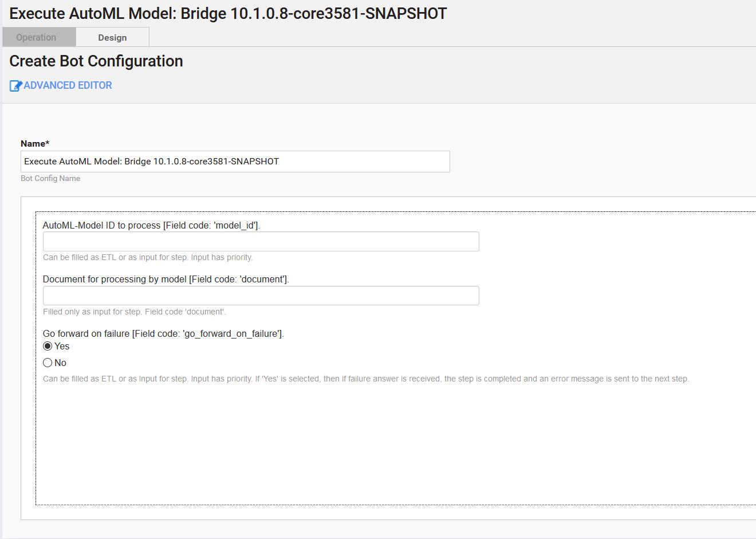Click the Create Bot Configuration heading
This screenshot has width=756, height=539.
click(x=96, y=61)
